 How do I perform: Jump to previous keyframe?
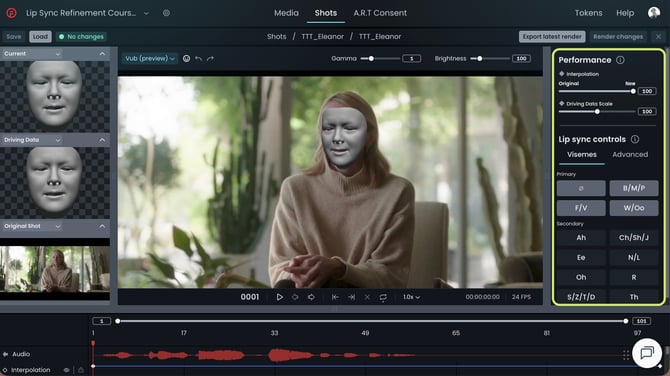pos(295,297)
